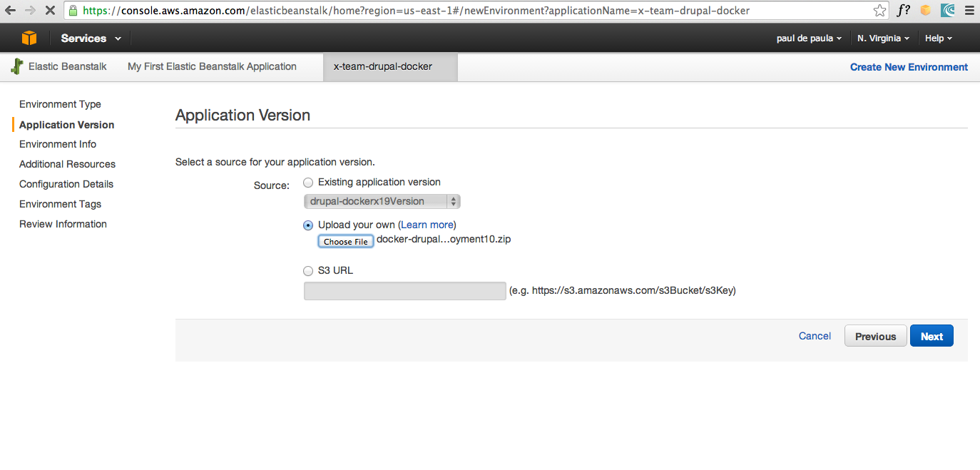Go to Review Information step
The height and width of the screenshot is (470, 980).
pos(63,224)
